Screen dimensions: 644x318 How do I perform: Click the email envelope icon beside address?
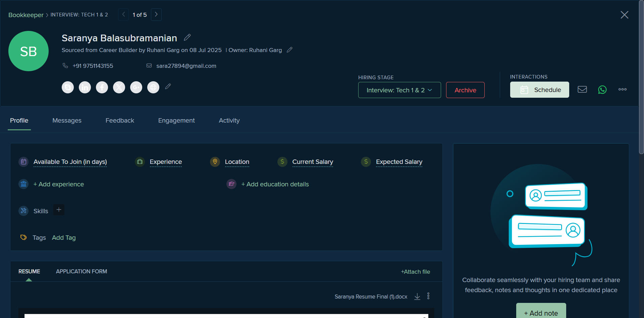point(149,65)
